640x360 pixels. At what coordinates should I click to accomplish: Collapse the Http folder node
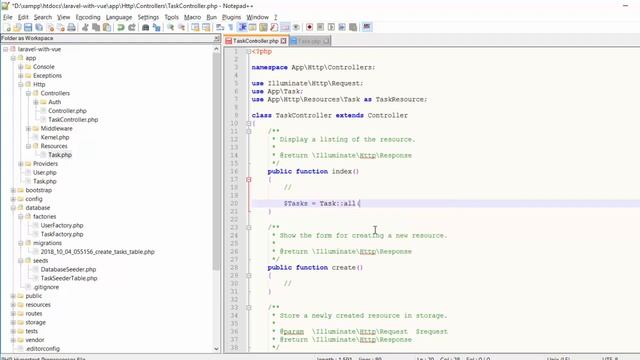pos(20,84)
